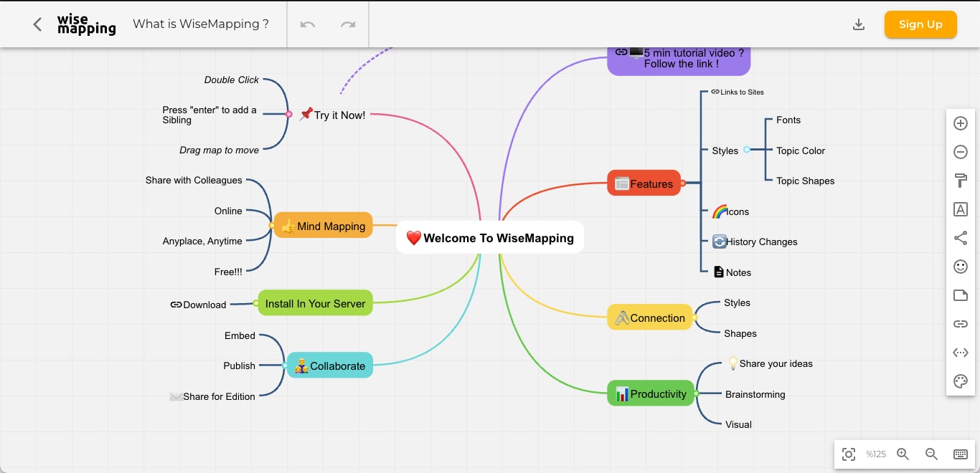Open topic style paint roller tool
The image size is (980, 473).
(x=961, y=181)
